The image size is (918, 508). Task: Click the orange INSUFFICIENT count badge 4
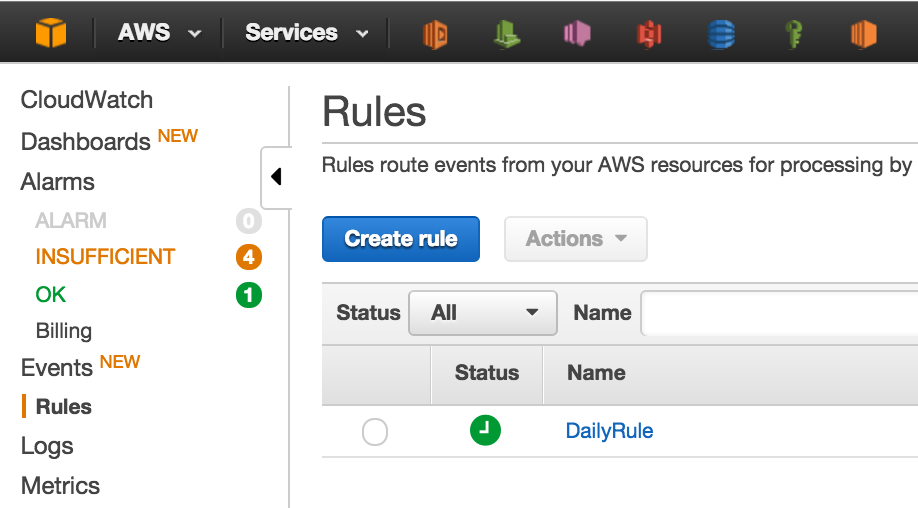249,257
